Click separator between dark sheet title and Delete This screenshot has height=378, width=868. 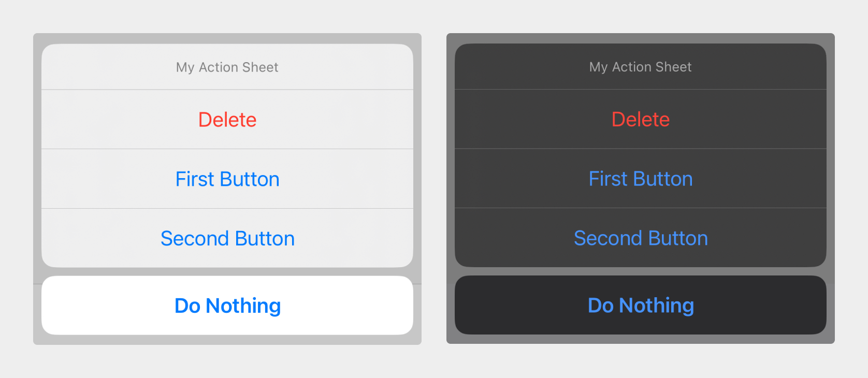pos(641,89)
